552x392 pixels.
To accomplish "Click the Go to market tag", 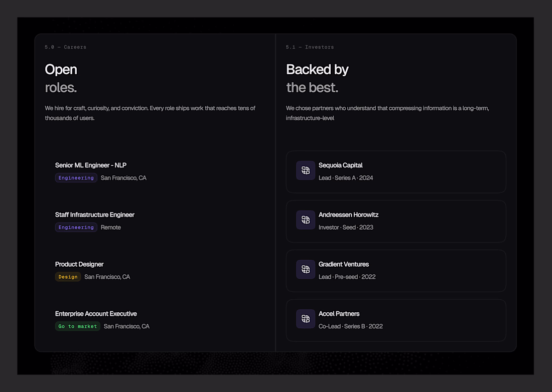I will (77, 326).
